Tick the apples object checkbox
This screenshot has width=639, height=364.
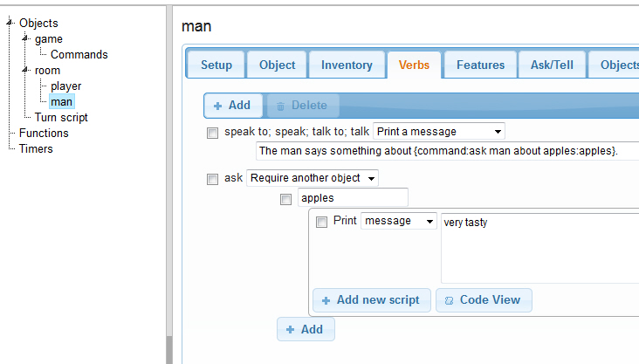[x=285, y=200]
